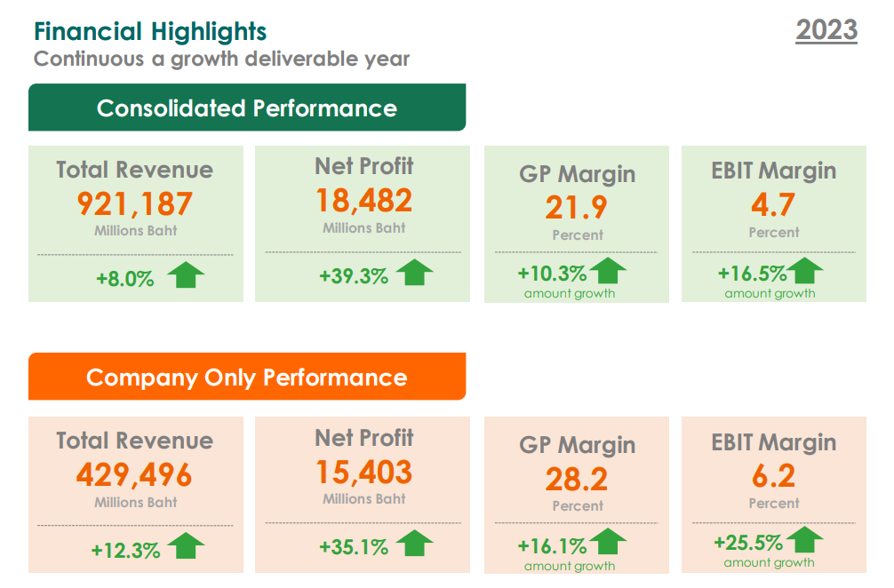Screen dimensions: 894x588
Task: Select the Company Only Performance orange banner
Action: (247, 377)
